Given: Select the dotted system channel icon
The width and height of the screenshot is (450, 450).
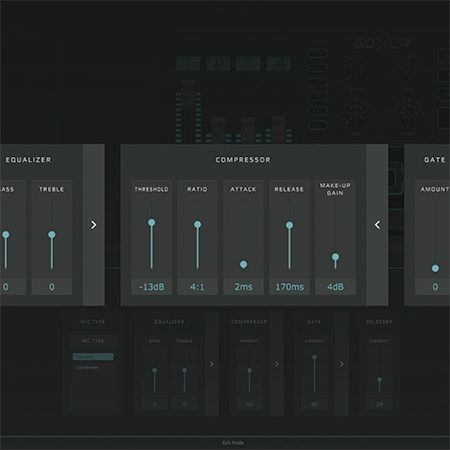Looking at the screenshot, I should [x=279, y=63].
